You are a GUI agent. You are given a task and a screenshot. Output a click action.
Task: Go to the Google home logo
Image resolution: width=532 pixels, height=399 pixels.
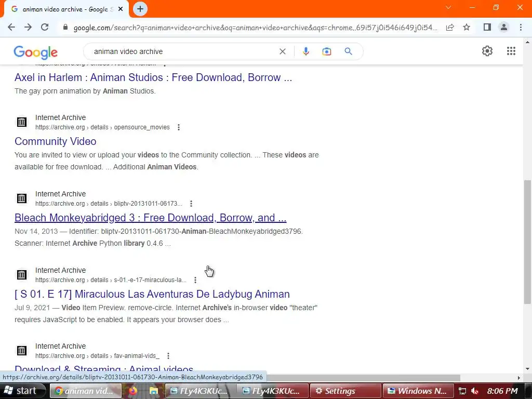tap(36, 52)
